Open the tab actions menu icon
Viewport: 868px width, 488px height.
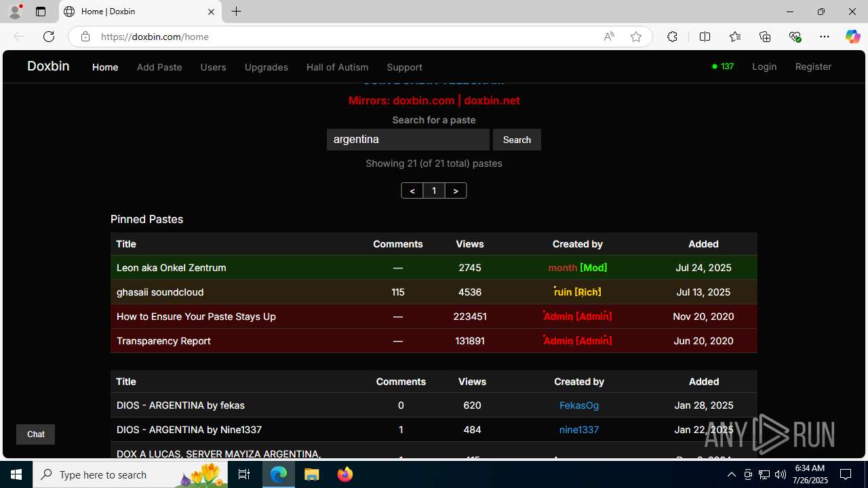click(41, 12)
